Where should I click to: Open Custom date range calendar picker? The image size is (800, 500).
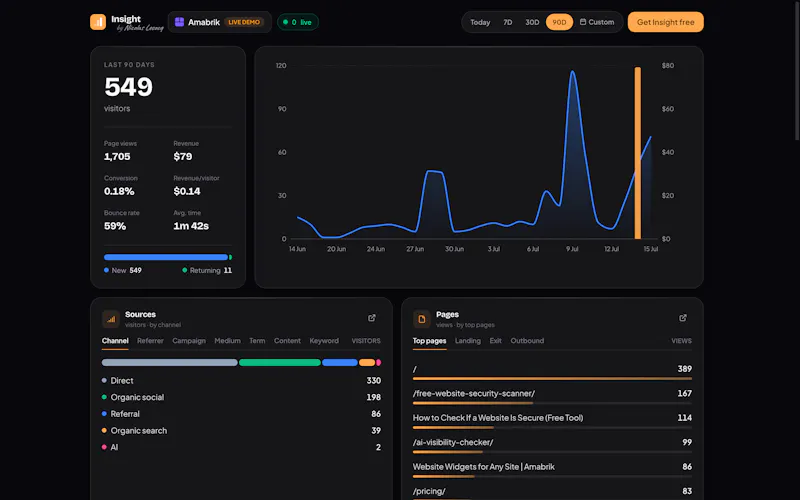click(597, 22)
